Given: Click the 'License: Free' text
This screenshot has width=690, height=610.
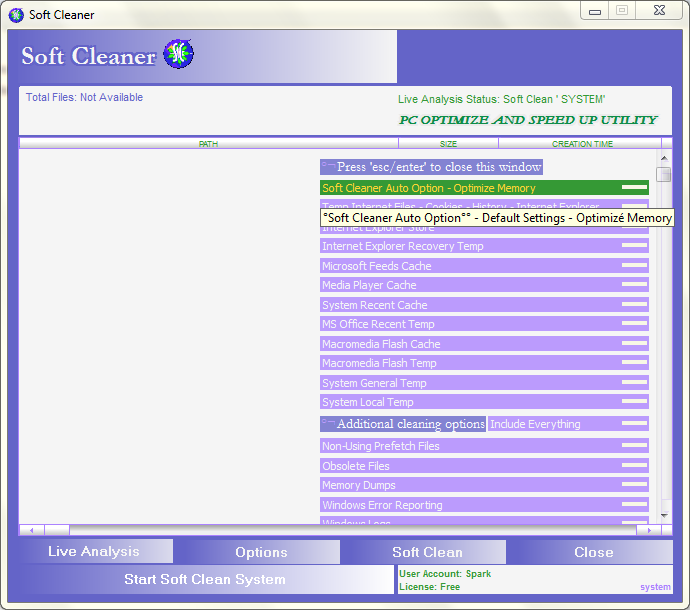Looking at the screenshot, I should pyautogui.click(x=429, y=587).
